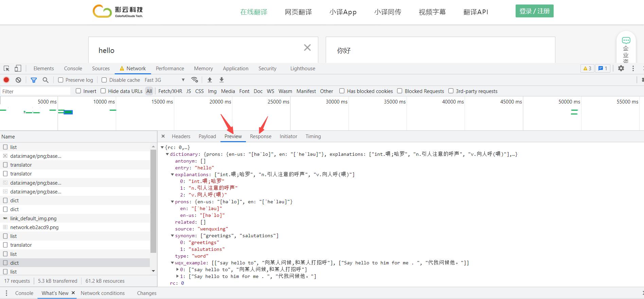The height and width of the screenshot is (299, 644).
Task: Click the 登录 / 注册 button
Action: [535, 11]
